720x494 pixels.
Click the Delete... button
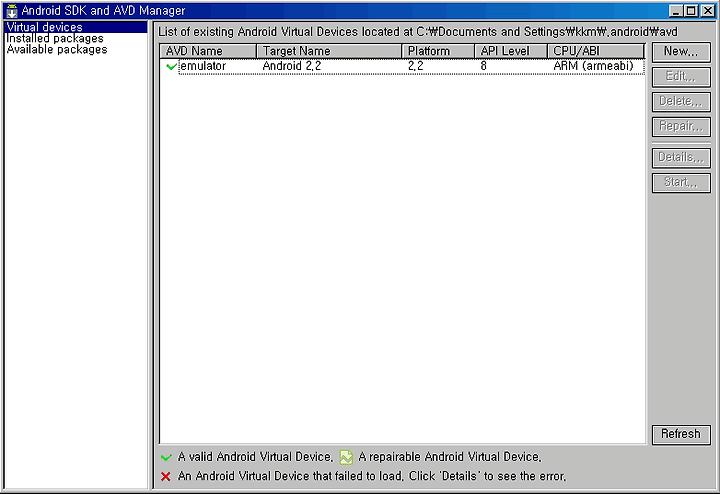point(681,101)
